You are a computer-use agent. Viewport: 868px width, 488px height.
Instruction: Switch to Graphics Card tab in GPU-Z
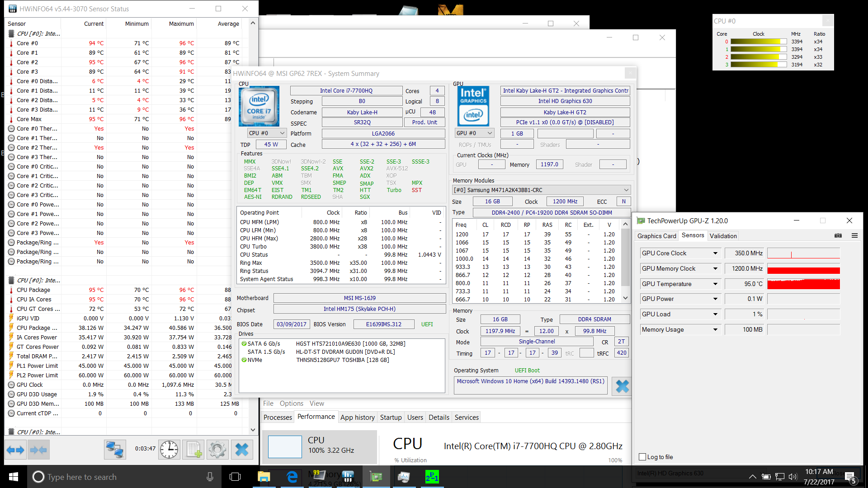656,236
